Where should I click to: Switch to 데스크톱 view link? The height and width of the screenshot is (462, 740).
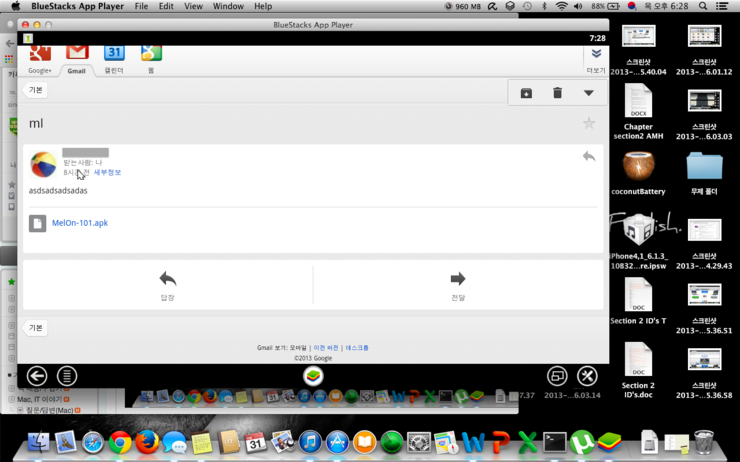(357, 348)
